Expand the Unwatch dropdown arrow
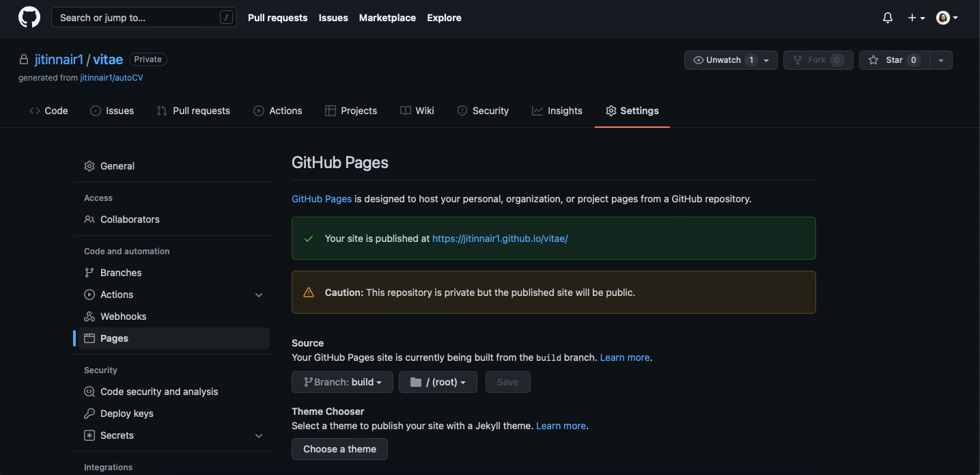This screenshot has height=475, width=980. click(768, 60)
